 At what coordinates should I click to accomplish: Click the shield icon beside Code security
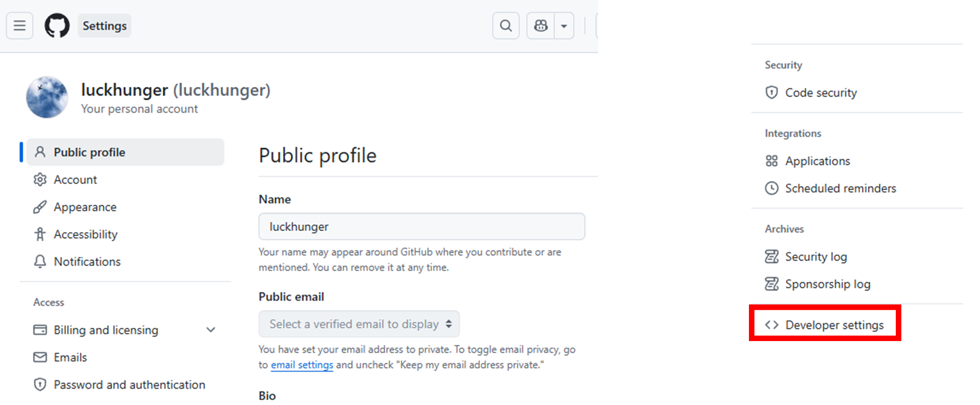tap(771, 92)
